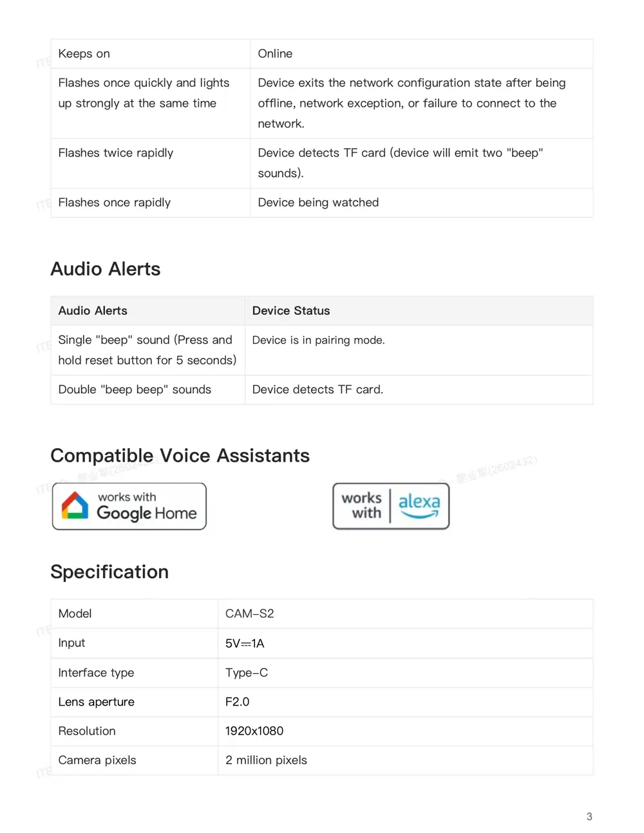
Task: Click page number 3 in the footer
Action: click(x=589, y=816)
